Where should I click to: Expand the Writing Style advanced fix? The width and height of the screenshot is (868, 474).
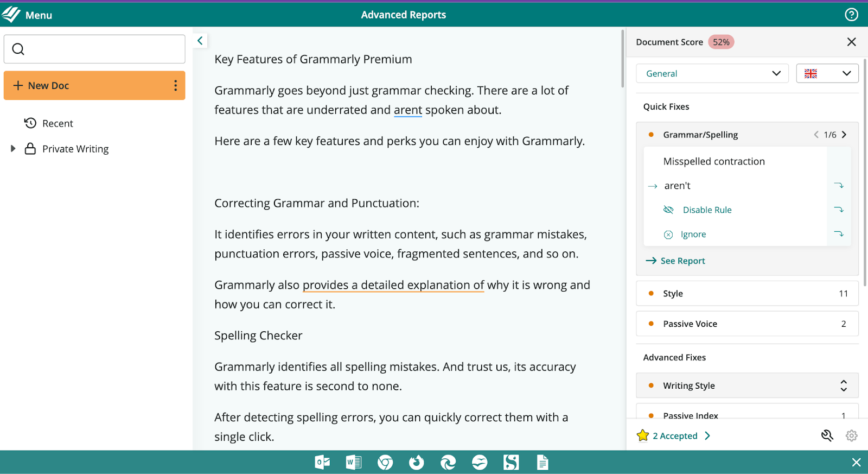[x=844, y=385]
